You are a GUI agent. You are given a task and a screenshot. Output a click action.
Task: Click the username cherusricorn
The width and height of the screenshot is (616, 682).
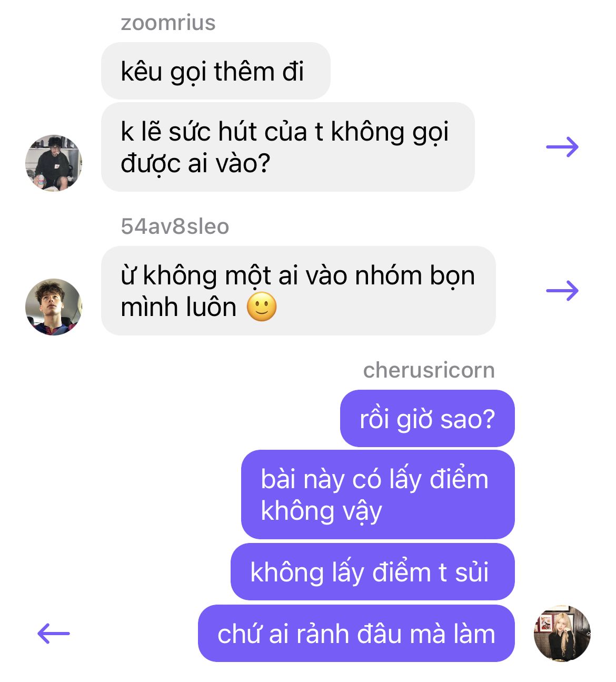pos(429,370)
